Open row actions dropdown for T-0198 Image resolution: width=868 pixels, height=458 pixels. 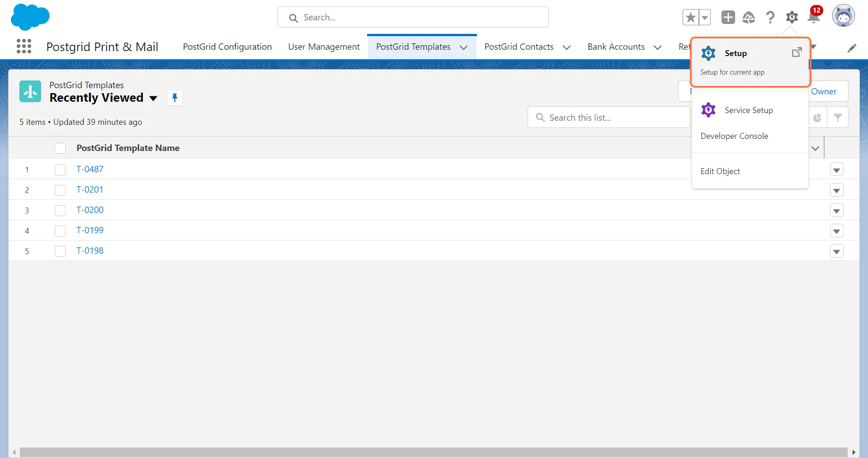click(x=836, y=251)
